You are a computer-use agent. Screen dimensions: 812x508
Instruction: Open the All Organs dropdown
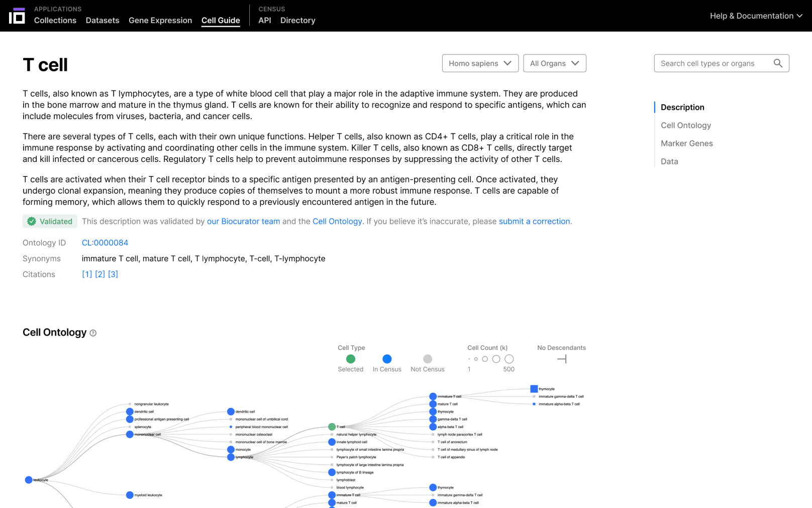coord(554,63)
